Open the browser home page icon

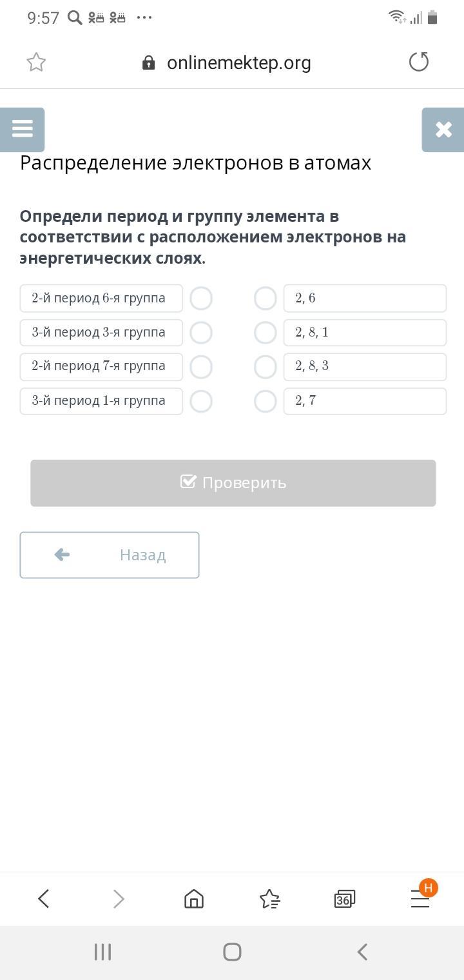pyautogui.click(x=193, y=898)
